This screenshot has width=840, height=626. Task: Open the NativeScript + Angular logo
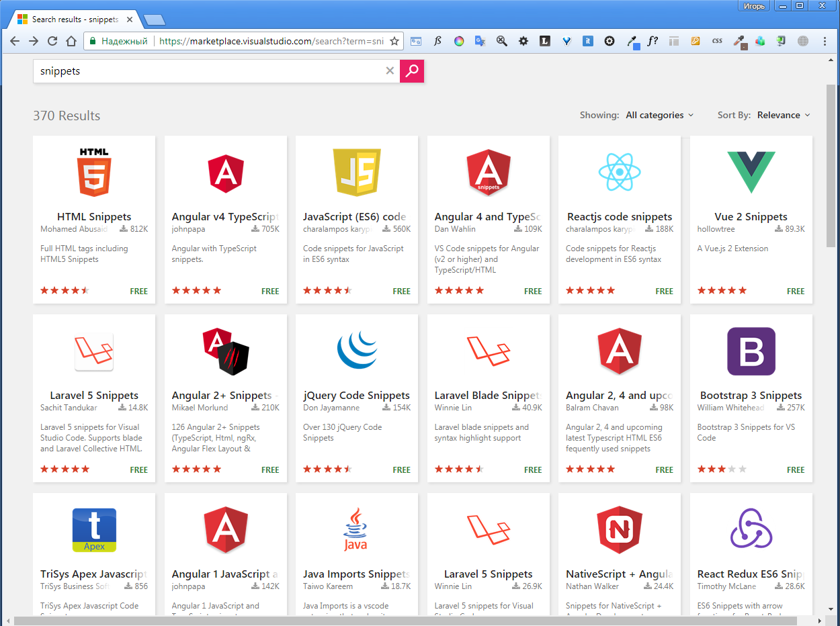[x=620, y=530]
